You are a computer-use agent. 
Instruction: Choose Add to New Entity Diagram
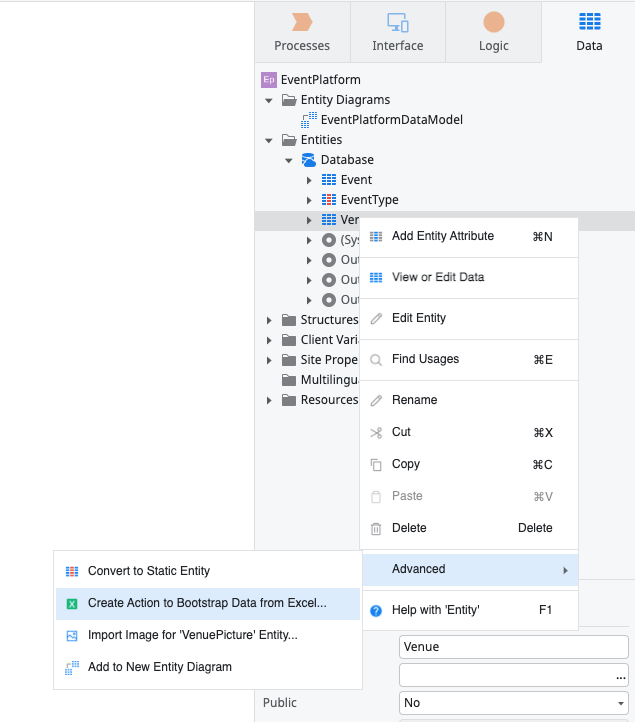point(208,667)
